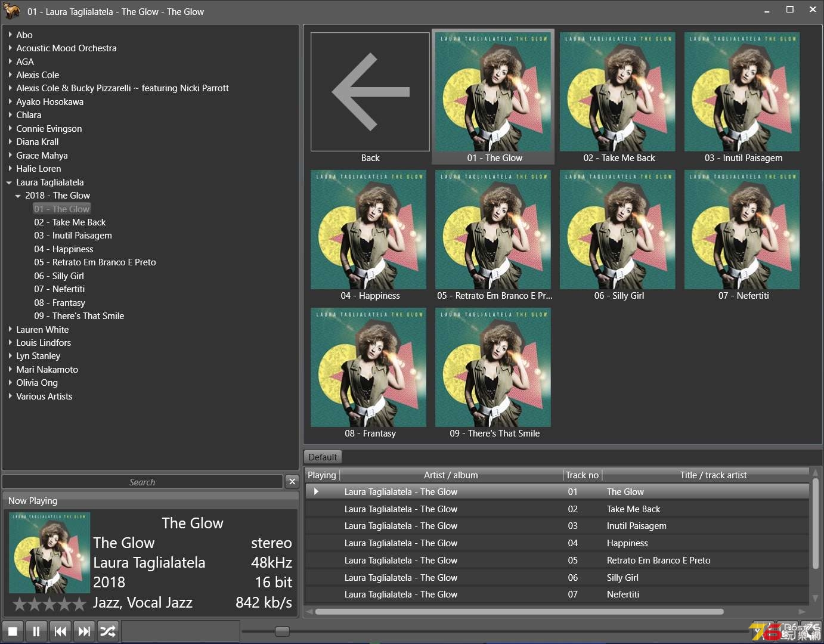824x644 pixels.
Task: Expand the Abo artist node
Action: coord(10,35)
